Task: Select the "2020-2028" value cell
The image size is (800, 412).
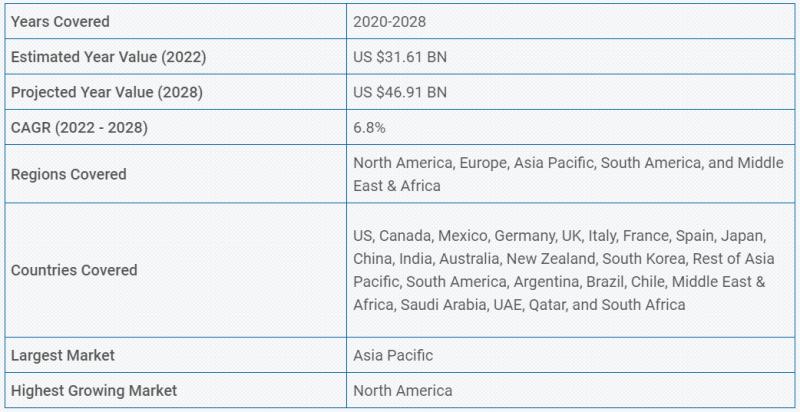Action: [x=388, y=21]
